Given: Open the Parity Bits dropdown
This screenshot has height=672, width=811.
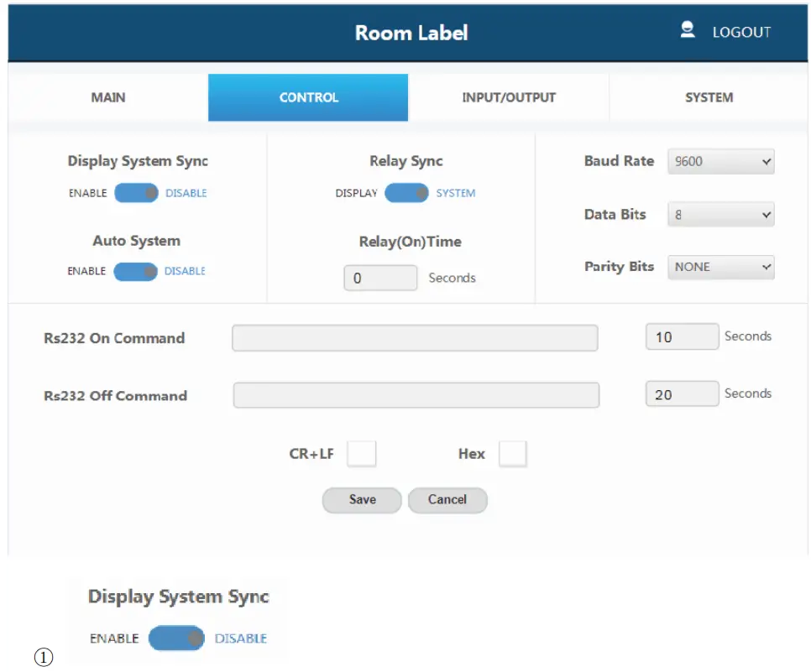Looking at the screenshot, I should (x=721, y=268).
